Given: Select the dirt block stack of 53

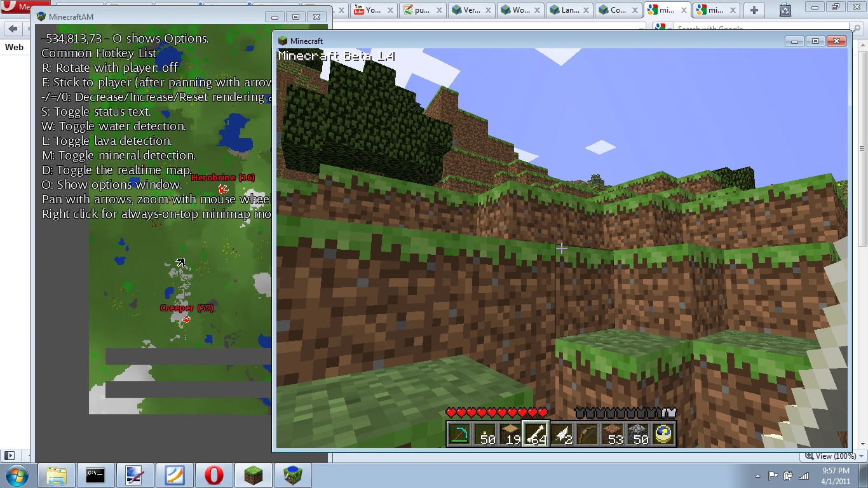Looking at the screenshot, I should (x=612, y=434).
